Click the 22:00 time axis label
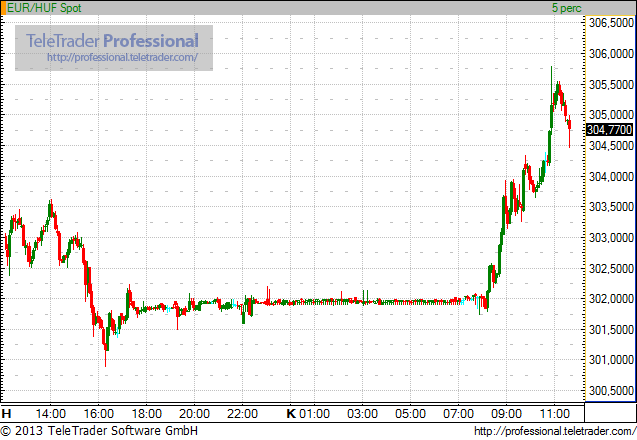The height and width of the screenshot is (440, 637). point(243,414)
